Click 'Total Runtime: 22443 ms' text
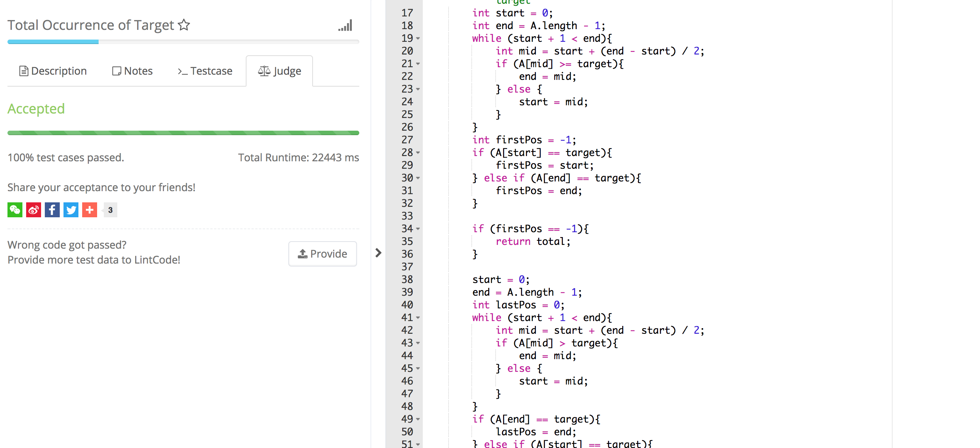Screen dimensions: 980x448 [298, 158]
